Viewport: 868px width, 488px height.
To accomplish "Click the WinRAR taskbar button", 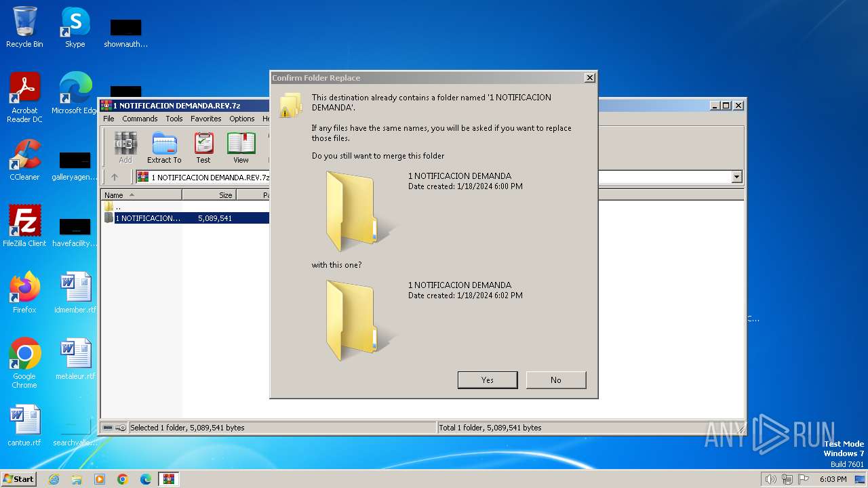I will pyautogui.click(x=169, y=479).
